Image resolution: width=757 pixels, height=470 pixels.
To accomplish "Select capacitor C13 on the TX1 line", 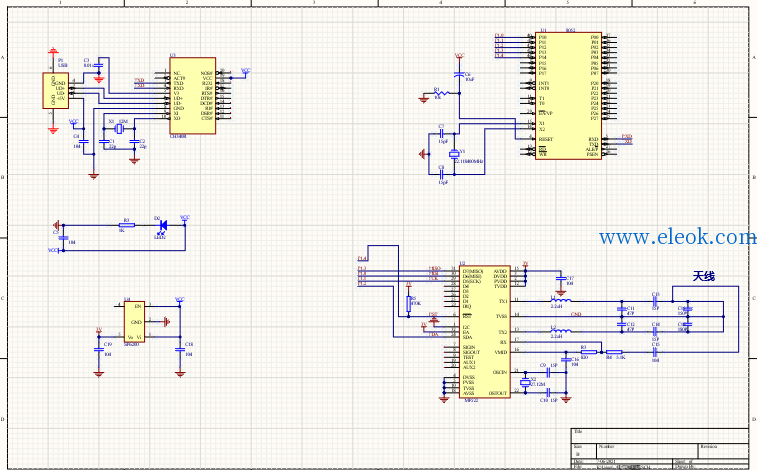I will pyautogui.click(x=656, y=301).
